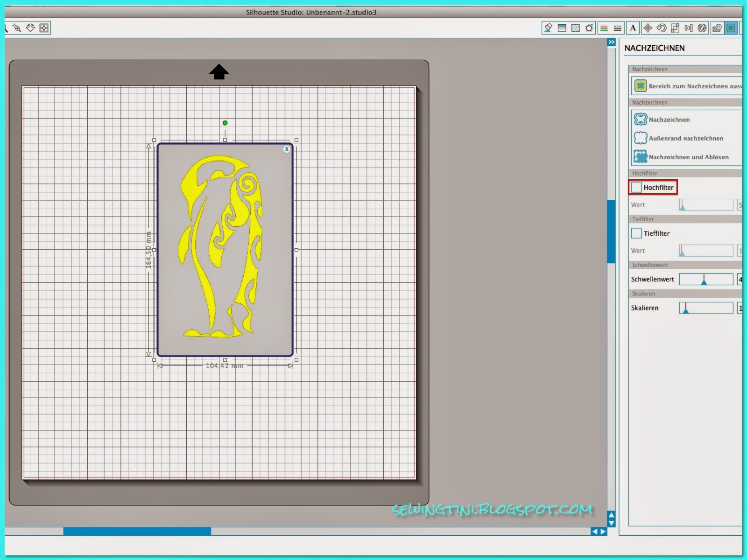
Task: Select the rotate options icon
Action: pyautogui.click(x=662, y=28)
